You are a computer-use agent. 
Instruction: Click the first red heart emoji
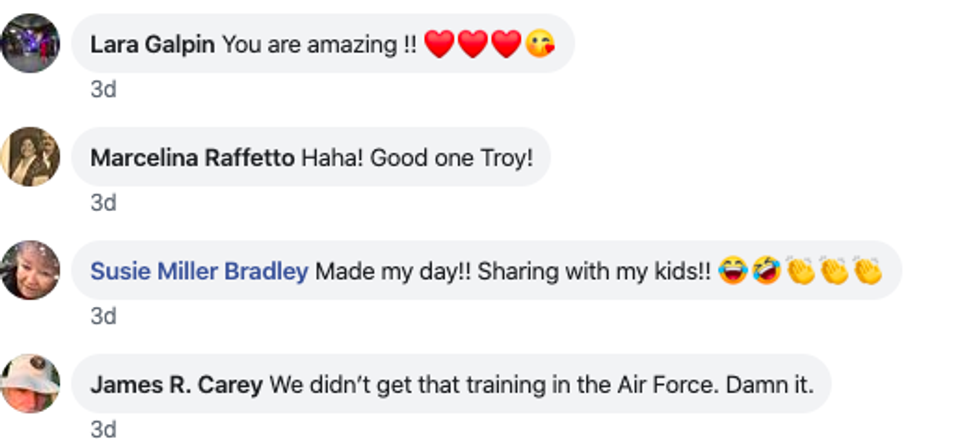439,44
